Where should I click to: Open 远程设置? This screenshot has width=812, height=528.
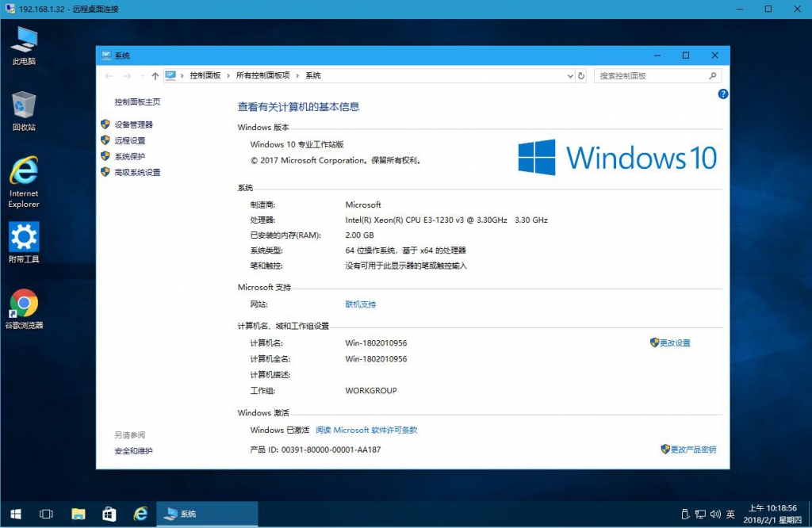pos(130,141)
